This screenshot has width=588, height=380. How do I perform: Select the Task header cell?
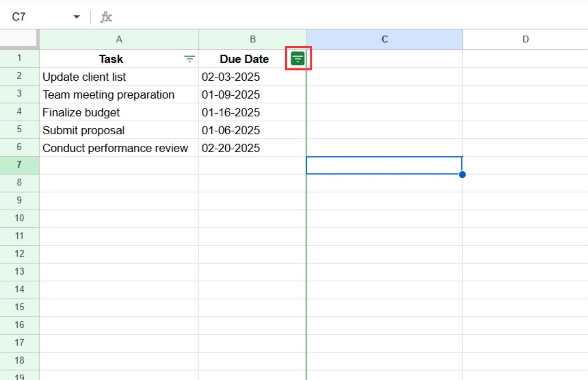tap(111, 58)
